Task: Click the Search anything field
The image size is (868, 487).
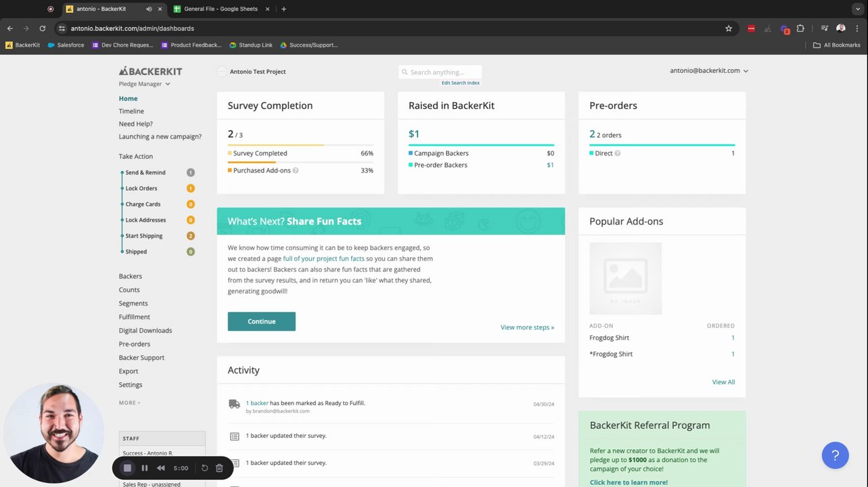Action: coord(440,72)
